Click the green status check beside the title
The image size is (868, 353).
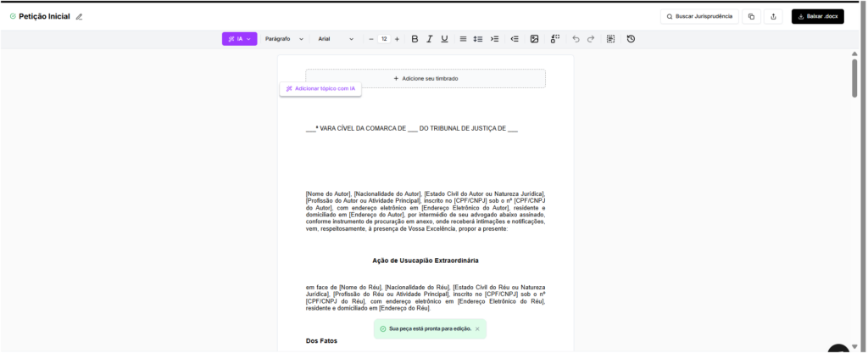tap(13, 17)
